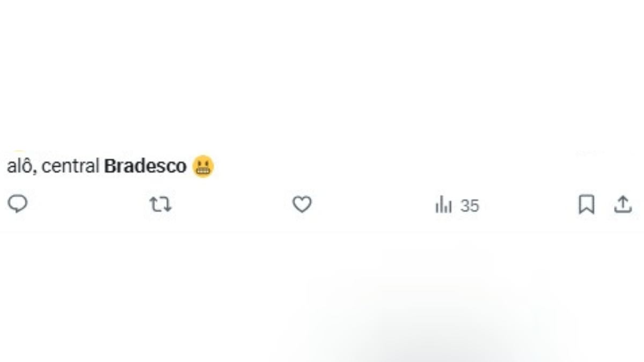
Task: Click the 35 views count
Action: coord(470,206)
